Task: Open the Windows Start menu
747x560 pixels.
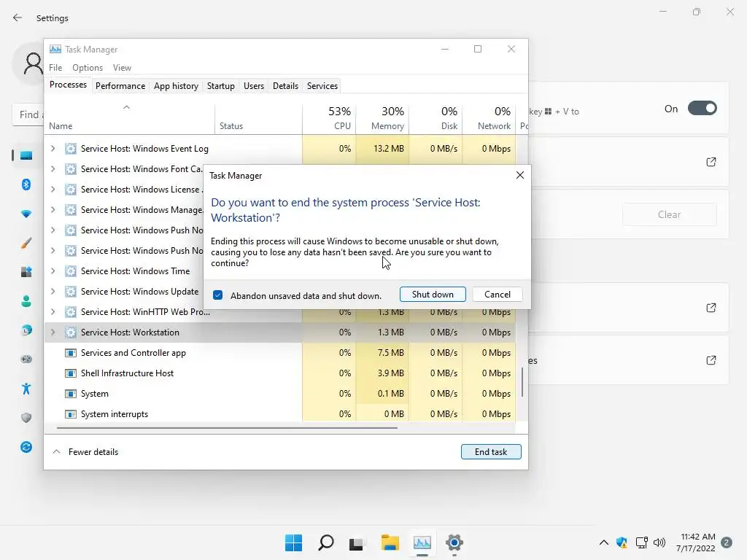Action: [293, 542]
